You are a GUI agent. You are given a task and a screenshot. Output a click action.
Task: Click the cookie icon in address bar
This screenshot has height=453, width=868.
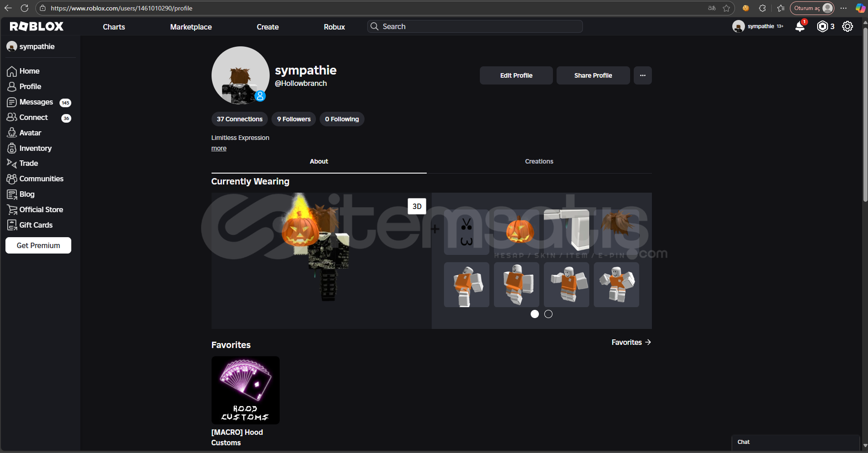pos(745,8)
